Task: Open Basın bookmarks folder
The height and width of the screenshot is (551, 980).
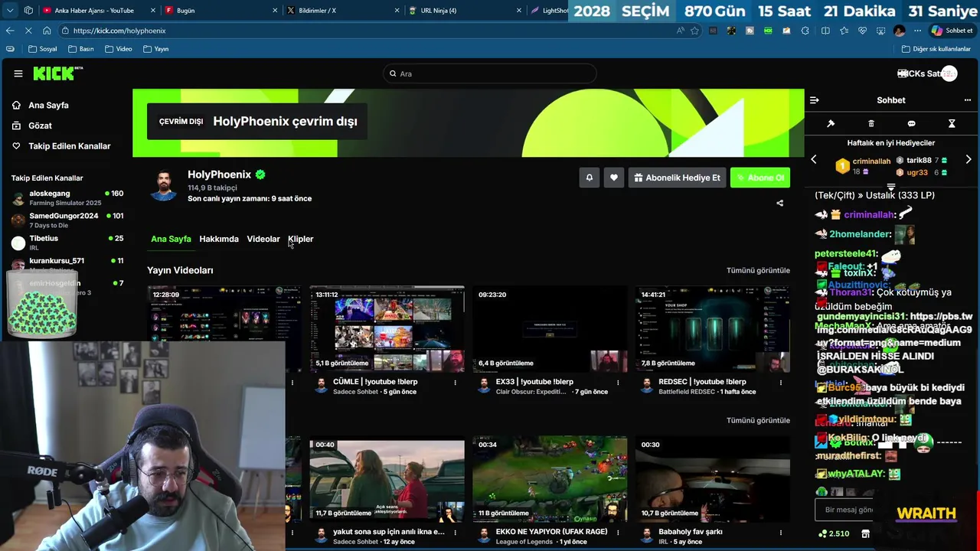Action: 80,49
